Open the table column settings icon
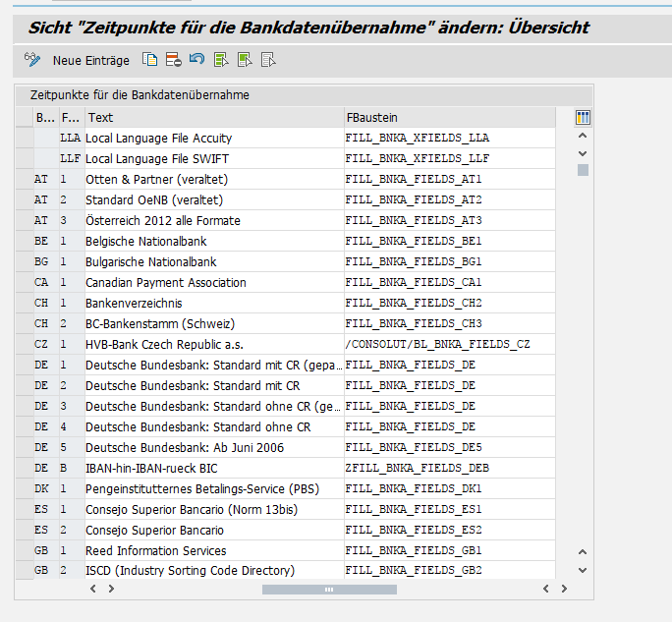Screen dimensions: 672x622 (583, 117)
